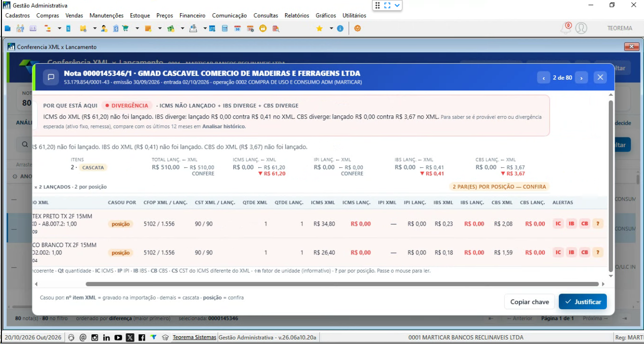Image resolution: width=644 pixels, height=344 pixels.
Task: Click the money bills toolbar icon
Action: click(170, 28)
